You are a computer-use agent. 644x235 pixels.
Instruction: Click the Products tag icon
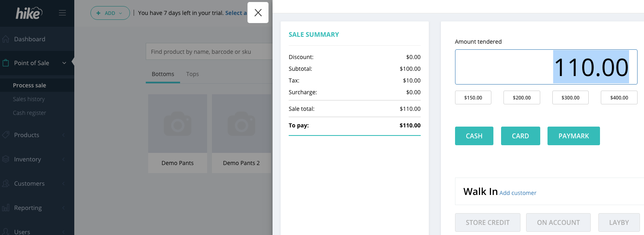click(x=6, y=135)
